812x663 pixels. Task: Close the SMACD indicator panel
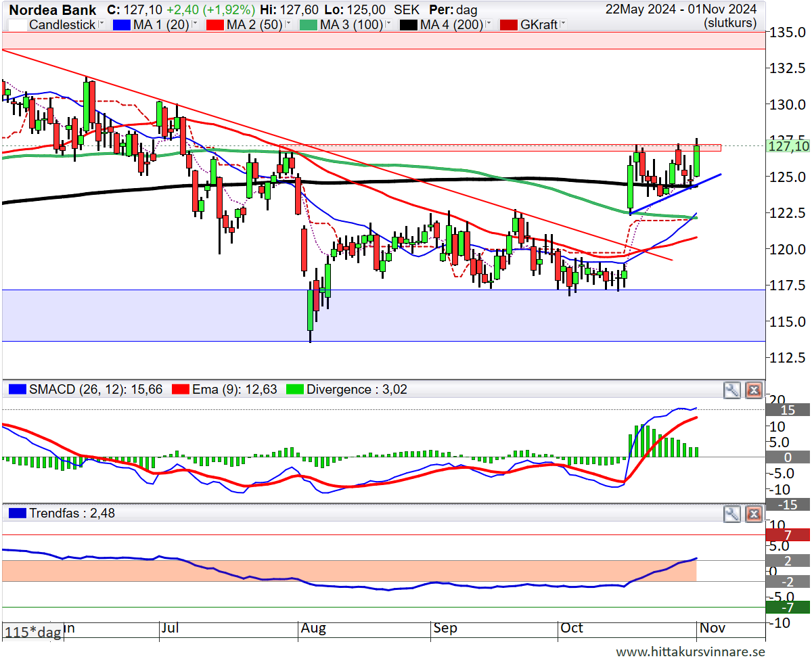coord(754,390)
